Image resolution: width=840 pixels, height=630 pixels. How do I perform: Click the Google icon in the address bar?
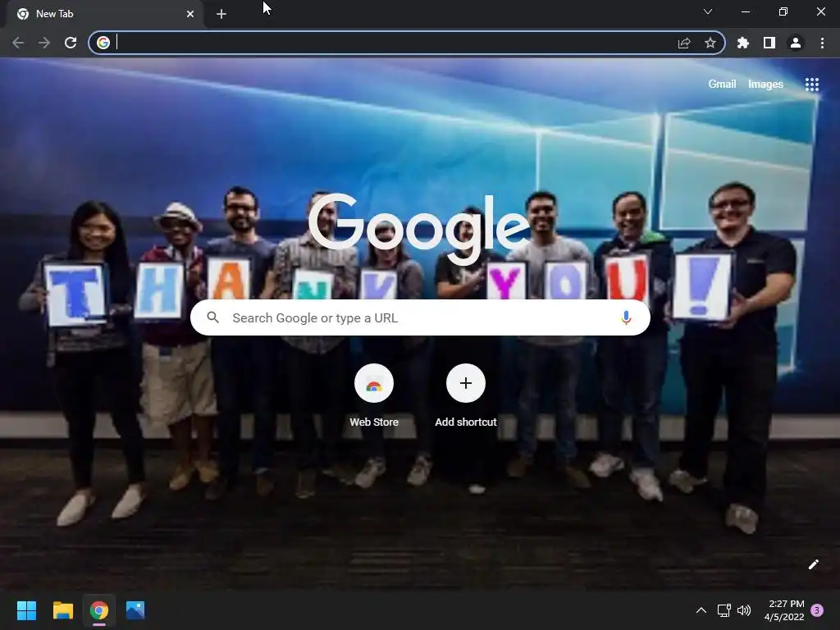pyautogui.click(x=103, y=43)
